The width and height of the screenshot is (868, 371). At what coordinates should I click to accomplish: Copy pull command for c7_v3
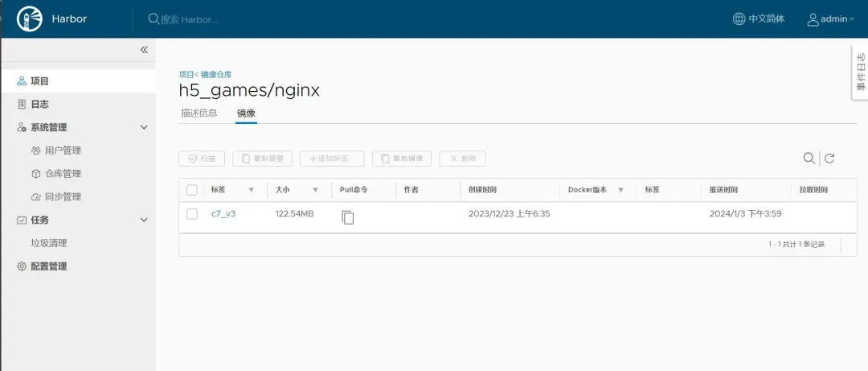pos(348,217)
